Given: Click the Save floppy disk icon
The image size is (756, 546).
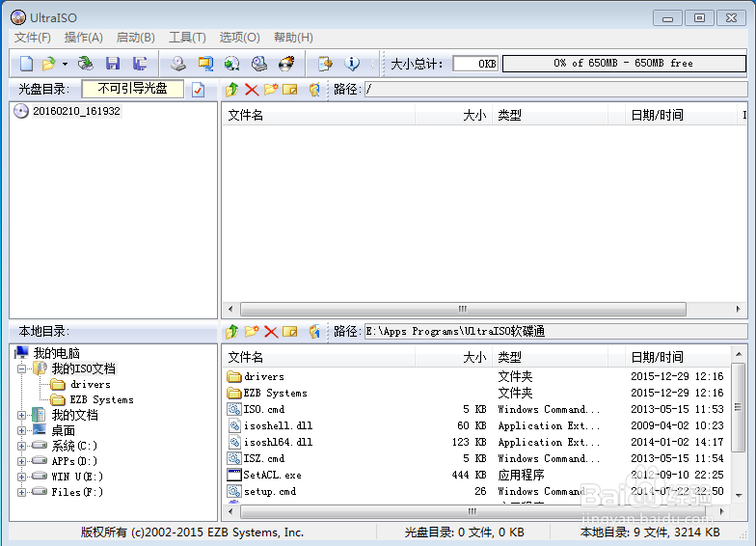Looking at the screenshot, I should pos(113,64).
